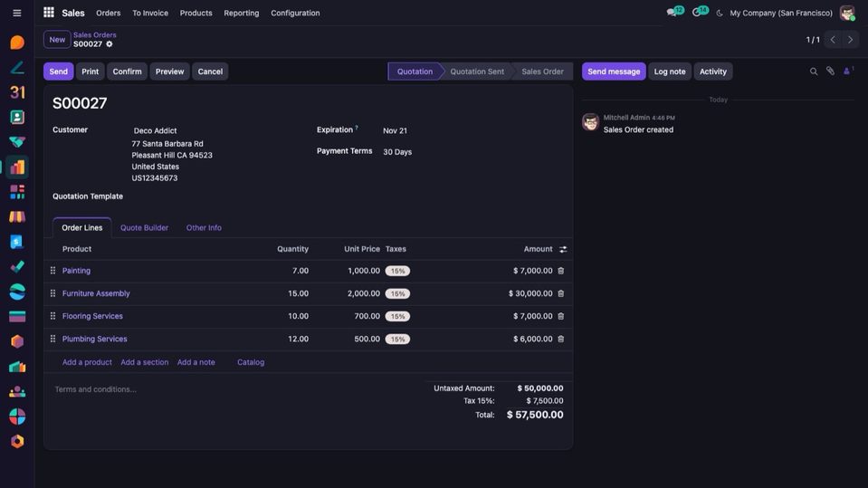The width and height of the screenshot is (868, 488).
Task: Open the Invoicing document app icon
Action: tap(17, 242)
